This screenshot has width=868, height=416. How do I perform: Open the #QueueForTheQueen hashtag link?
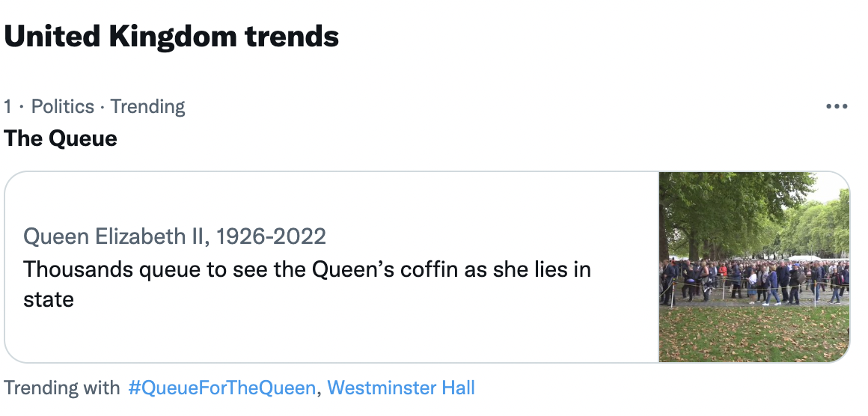222,388
